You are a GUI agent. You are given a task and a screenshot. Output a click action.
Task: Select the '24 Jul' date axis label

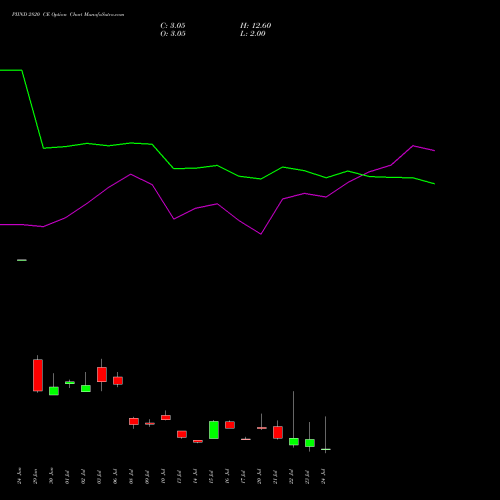click(323, 477)
